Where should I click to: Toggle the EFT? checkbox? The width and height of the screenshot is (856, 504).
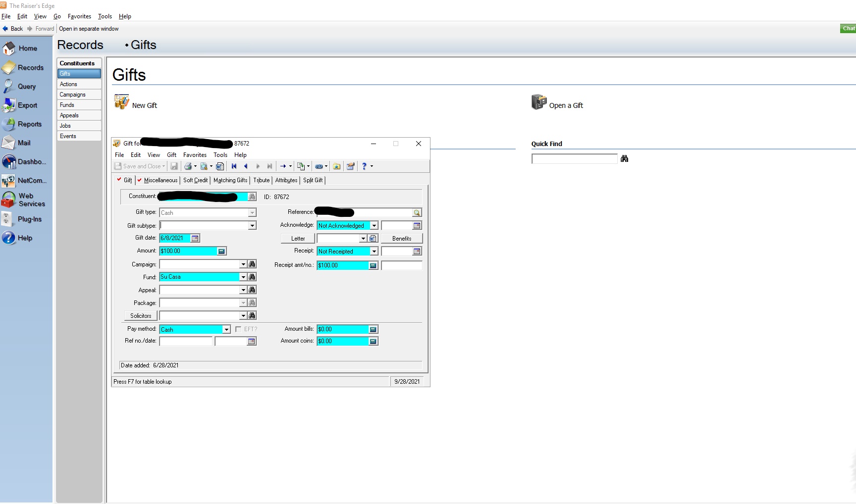(x=238, y=329)
